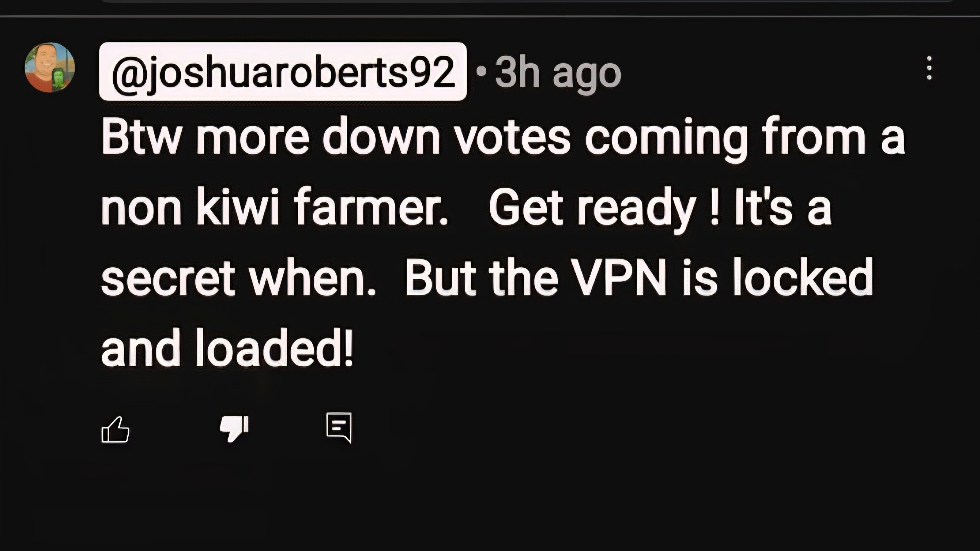Reply to the VPN locked and loaded comment
Screen dimensions: 980x551
[x=339, y=428]
